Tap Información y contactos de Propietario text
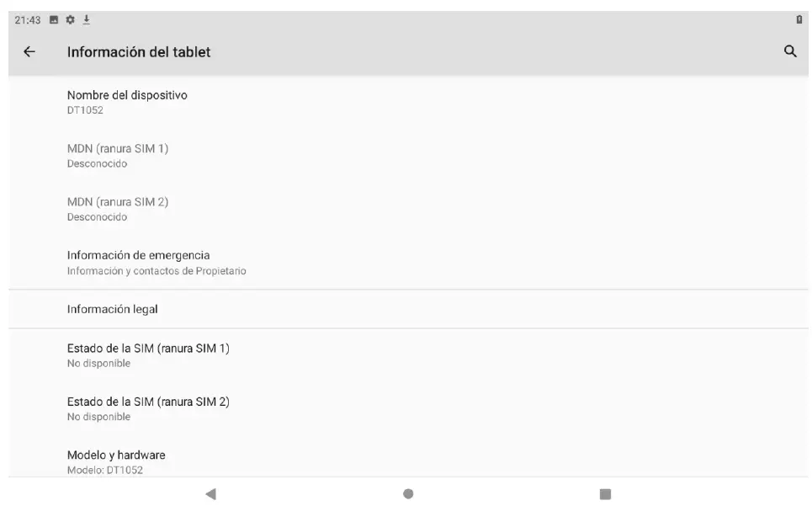 [156, 270]
